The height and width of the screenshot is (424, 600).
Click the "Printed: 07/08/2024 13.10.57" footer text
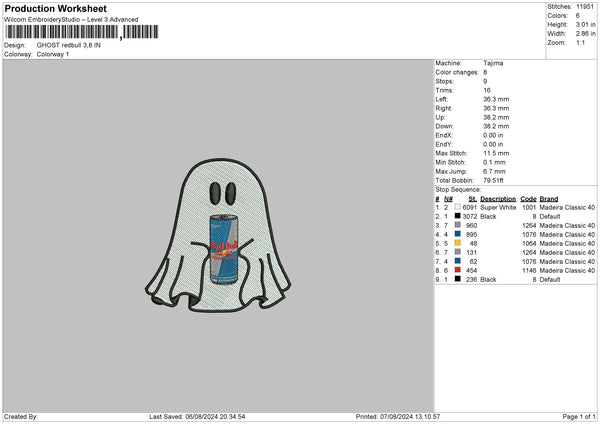coord(398,417)
